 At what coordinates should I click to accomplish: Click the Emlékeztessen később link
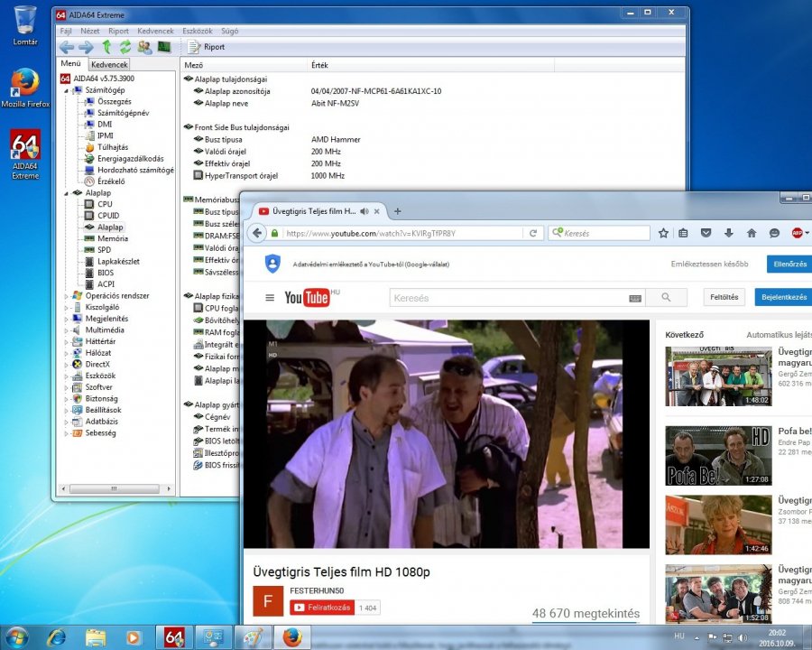[709, 264]
